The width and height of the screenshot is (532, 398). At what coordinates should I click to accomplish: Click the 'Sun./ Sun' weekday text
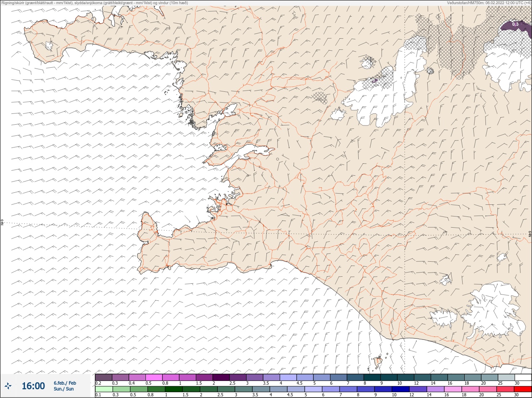click(x=64, y=389)
